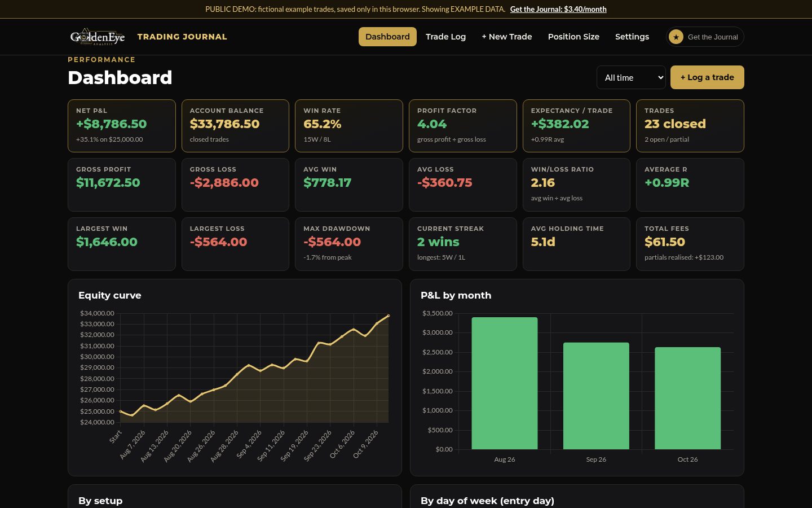Click the Sep 26 bar in P&L by month
Viewport: 812px width, 508px height.
point(596,396)
